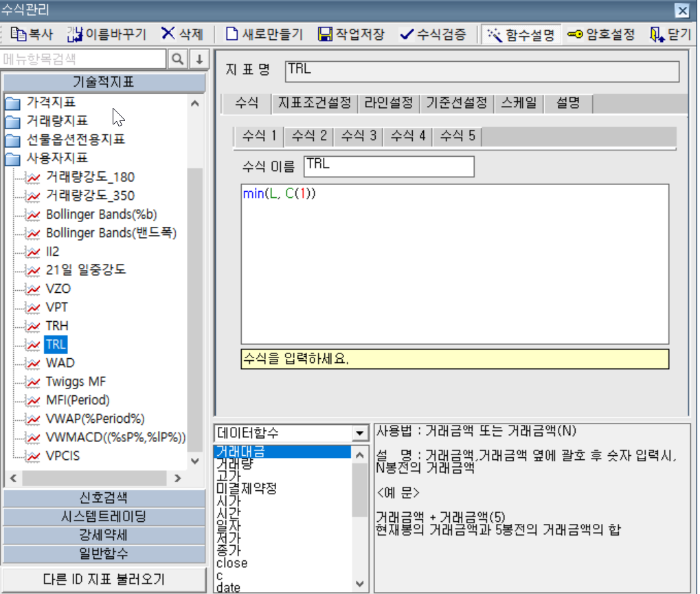Select Twiggs MF indicator

coord(76,382)
